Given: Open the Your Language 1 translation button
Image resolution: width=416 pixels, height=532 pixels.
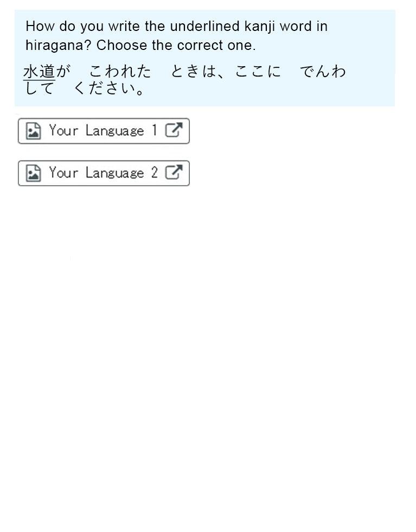Looking at the screenshot, I should click(104, 131).
